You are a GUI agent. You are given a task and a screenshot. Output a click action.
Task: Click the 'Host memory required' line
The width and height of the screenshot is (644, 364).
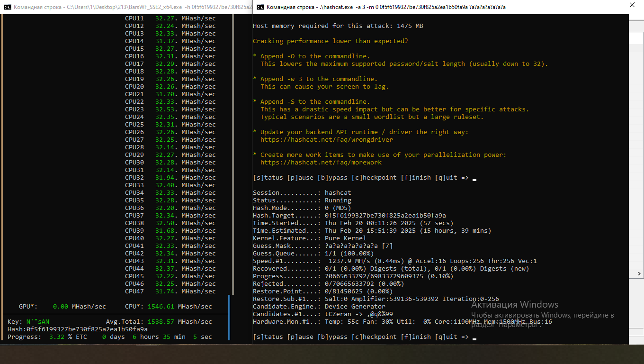338,26
